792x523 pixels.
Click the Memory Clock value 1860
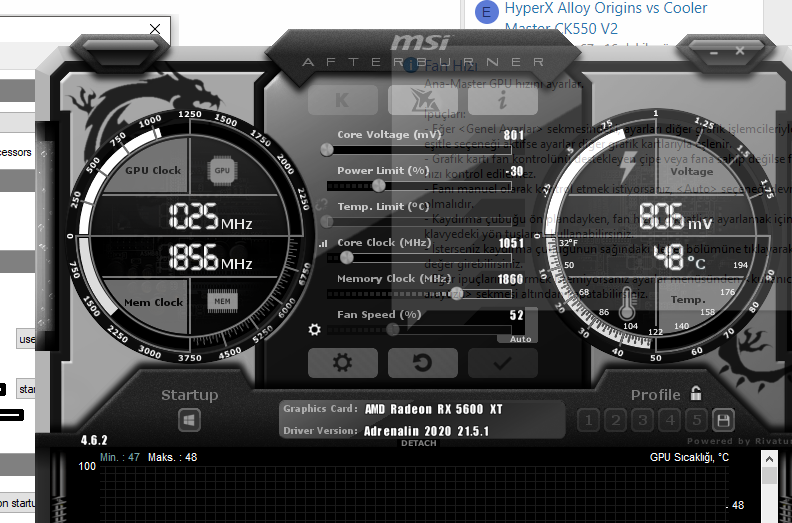pos(510,279)
